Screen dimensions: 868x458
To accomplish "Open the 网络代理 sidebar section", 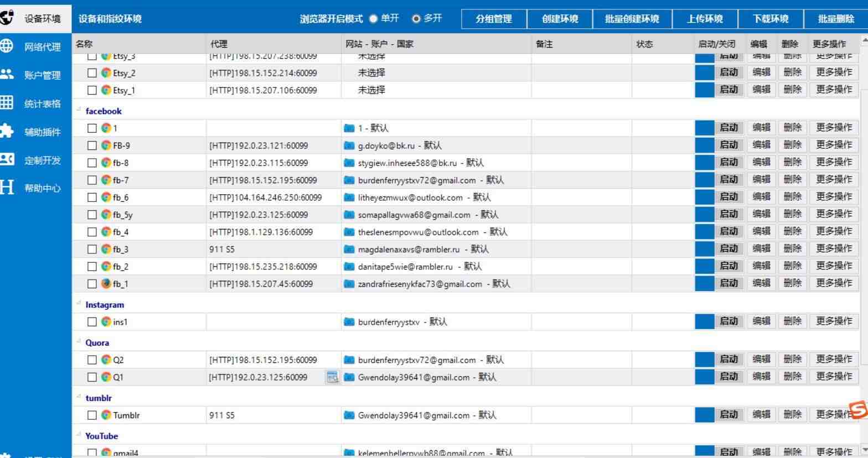I will (x=36, y=46).
